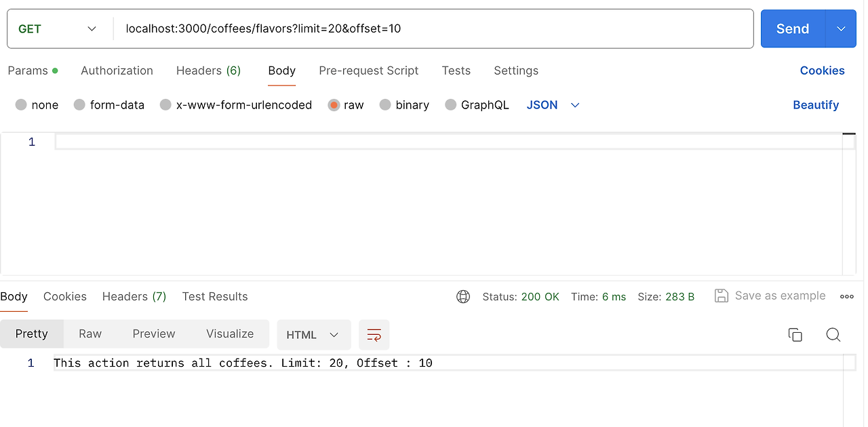The height and width of the screenshot is (427, 868).
Task: Open the response Headers (7) tab
Action: (134, 296)
